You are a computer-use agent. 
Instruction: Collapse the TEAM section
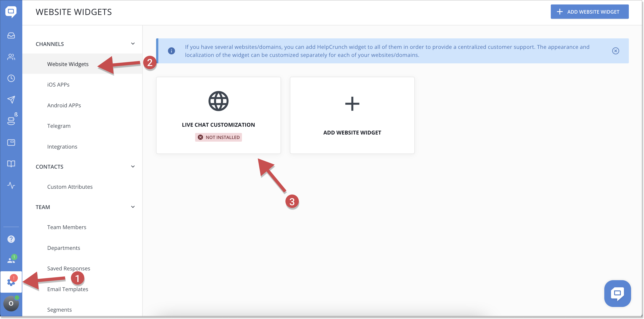click(133, 207)
